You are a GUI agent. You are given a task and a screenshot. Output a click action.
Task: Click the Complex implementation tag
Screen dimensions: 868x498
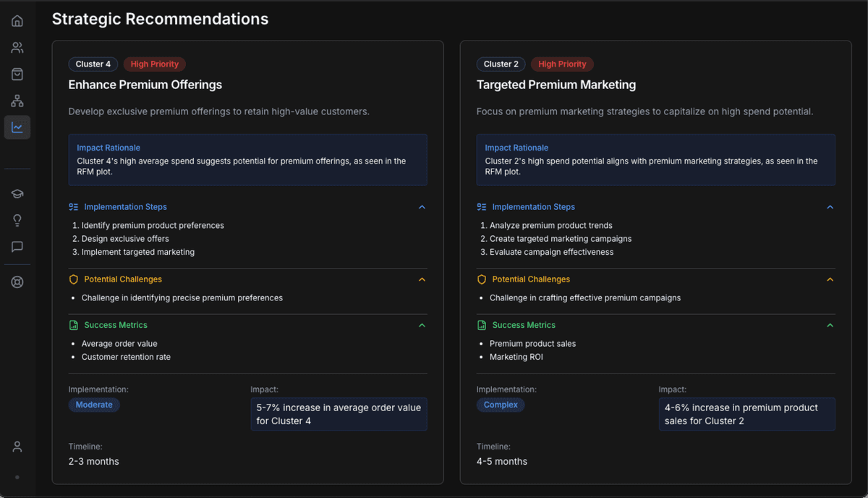point(501,405)
